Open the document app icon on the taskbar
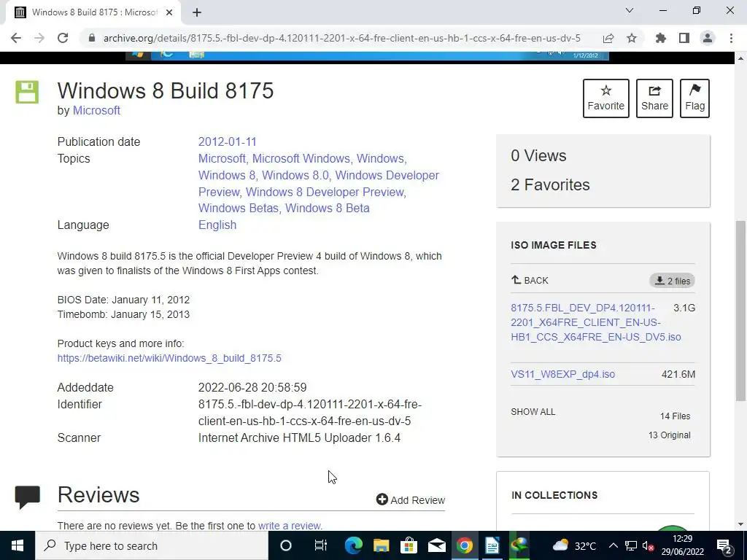This screenshot has height=560, width=747. (492, 545)
